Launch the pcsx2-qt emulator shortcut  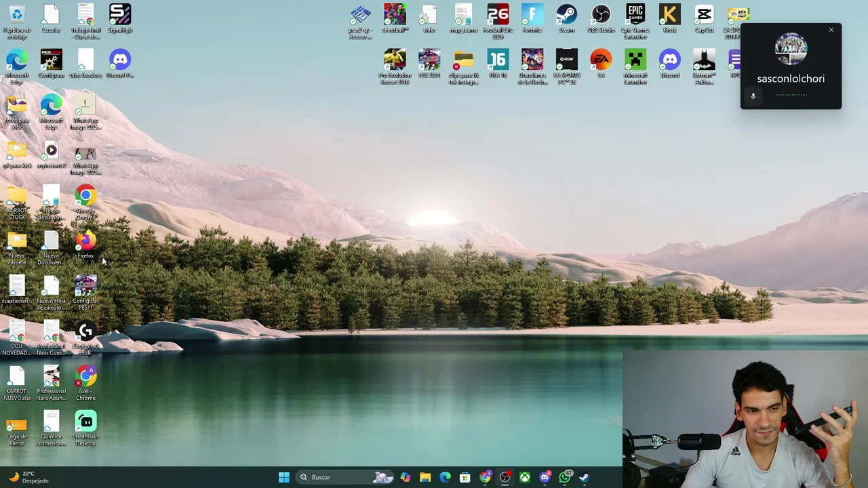[x=360, y=21]
